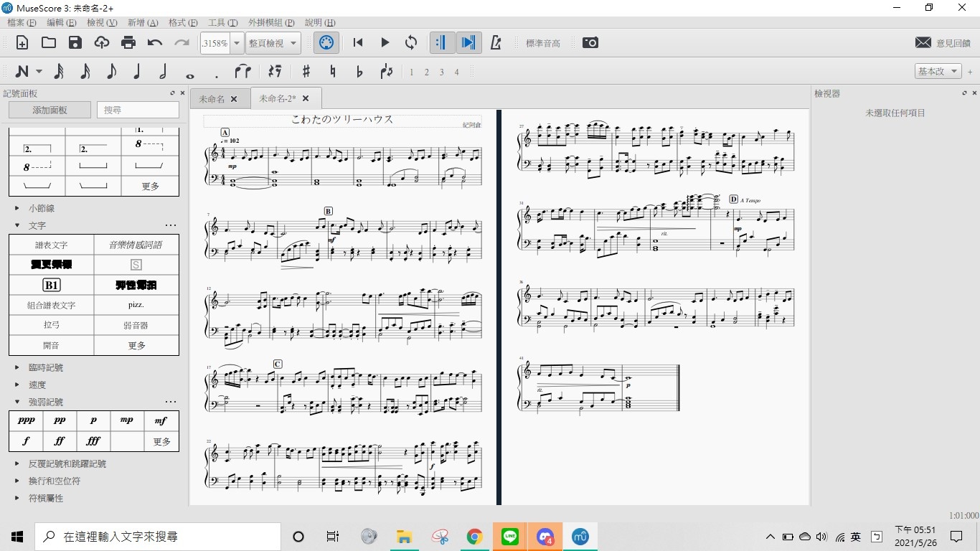Select half note duration
This screenshot has height=551, width=980.
164,71
